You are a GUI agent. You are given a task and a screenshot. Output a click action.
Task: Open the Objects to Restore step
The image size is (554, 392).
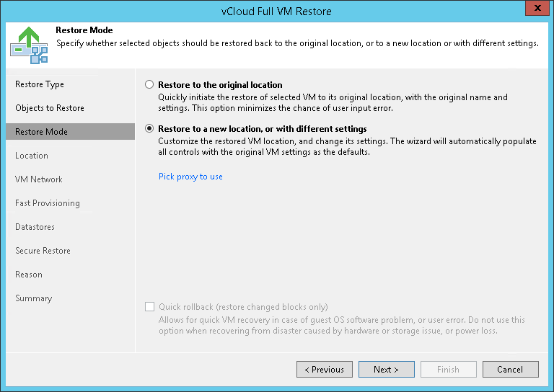pyautogui.click(x=50, y=108)
